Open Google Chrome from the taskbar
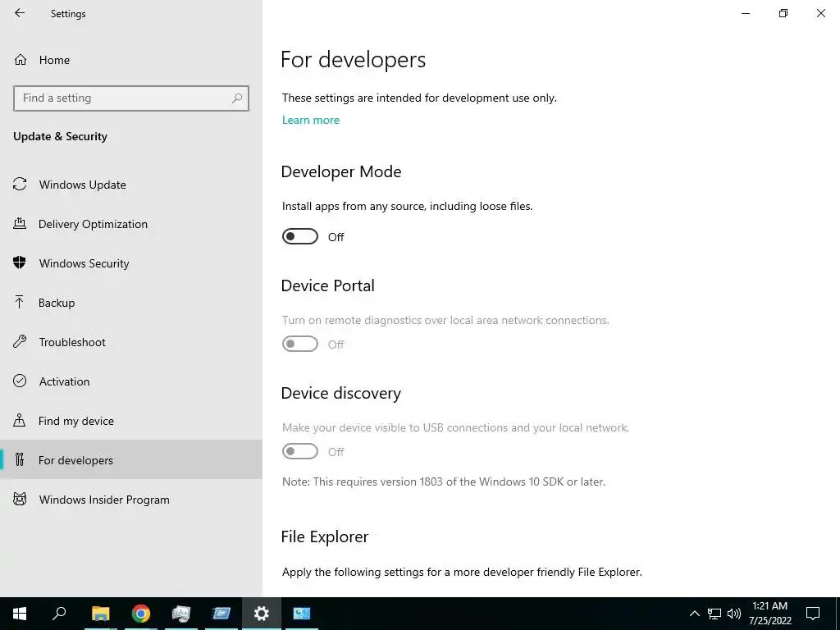This screenshot has width=840, height=630. click(x=141, y=614)
